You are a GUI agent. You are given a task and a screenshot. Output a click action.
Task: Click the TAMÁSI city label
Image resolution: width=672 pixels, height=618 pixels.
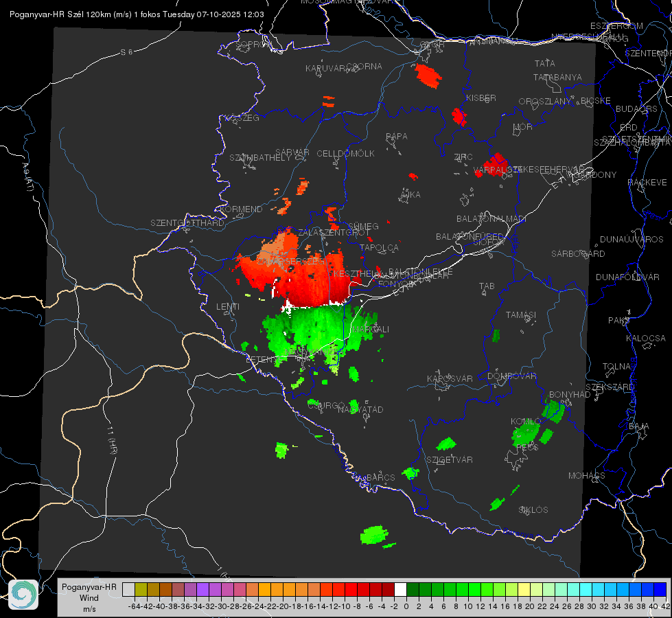click(521, 314)
